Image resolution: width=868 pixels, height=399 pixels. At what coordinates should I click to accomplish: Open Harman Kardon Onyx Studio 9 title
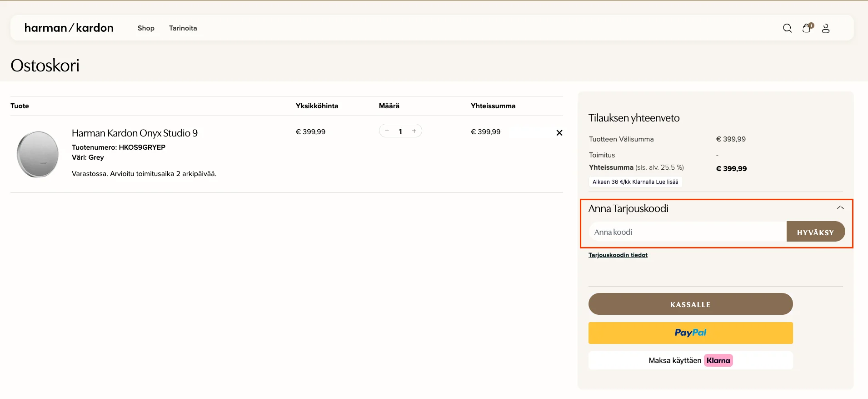[x=135, y=133]
